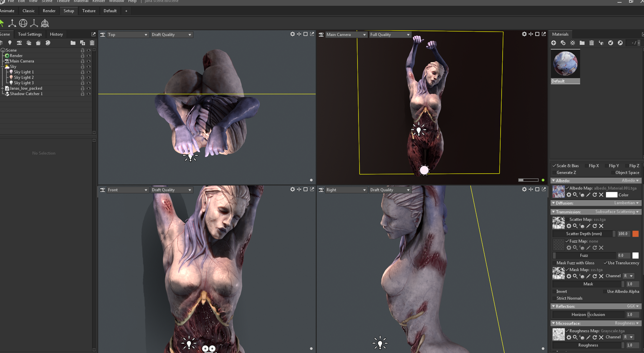644x353 pixels.
Task: Switch to the Tool Settings tab
Action: coord(30,34)
